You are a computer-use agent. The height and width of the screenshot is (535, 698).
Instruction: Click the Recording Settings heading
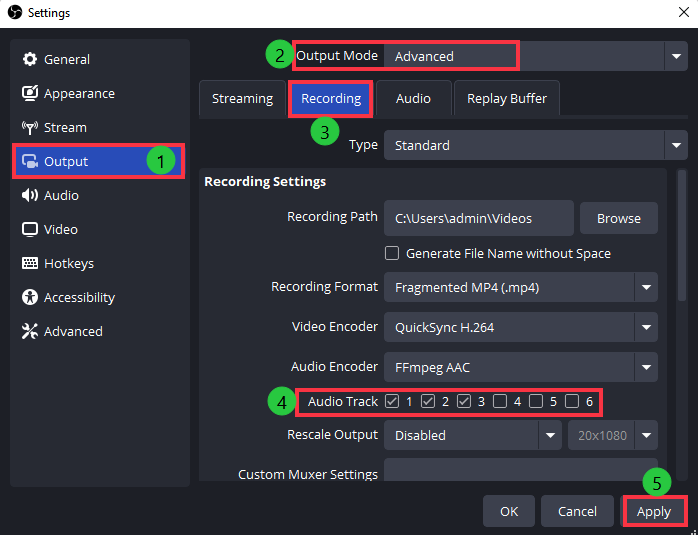coord(265,182)
